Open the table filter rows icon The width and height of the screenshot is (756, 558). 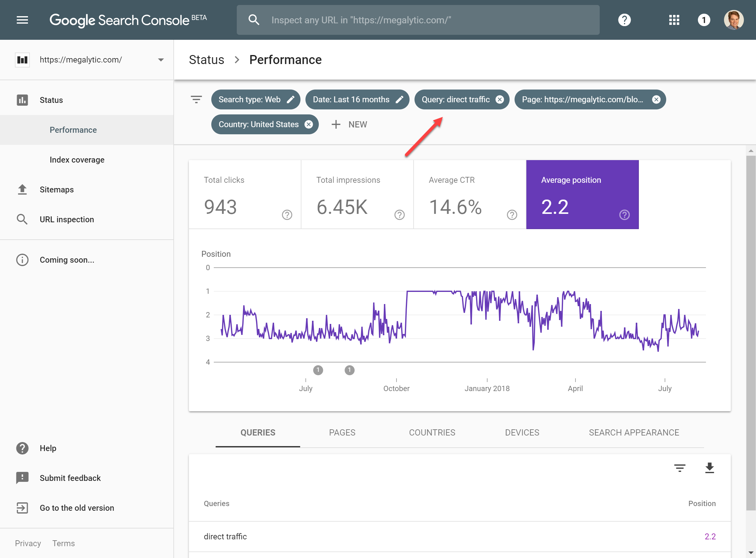point(679,468)
